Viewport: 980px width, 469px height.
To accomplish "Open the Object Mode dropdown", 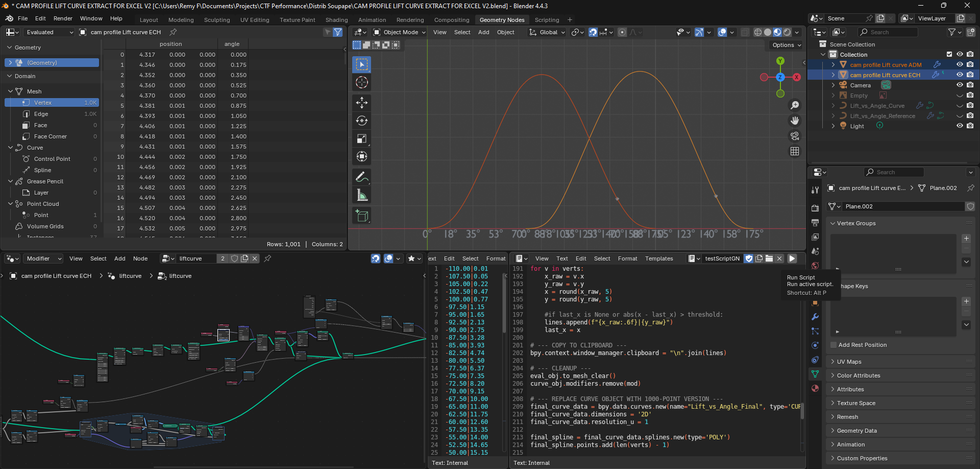I will pyautogui.click(x=400, y=32).
